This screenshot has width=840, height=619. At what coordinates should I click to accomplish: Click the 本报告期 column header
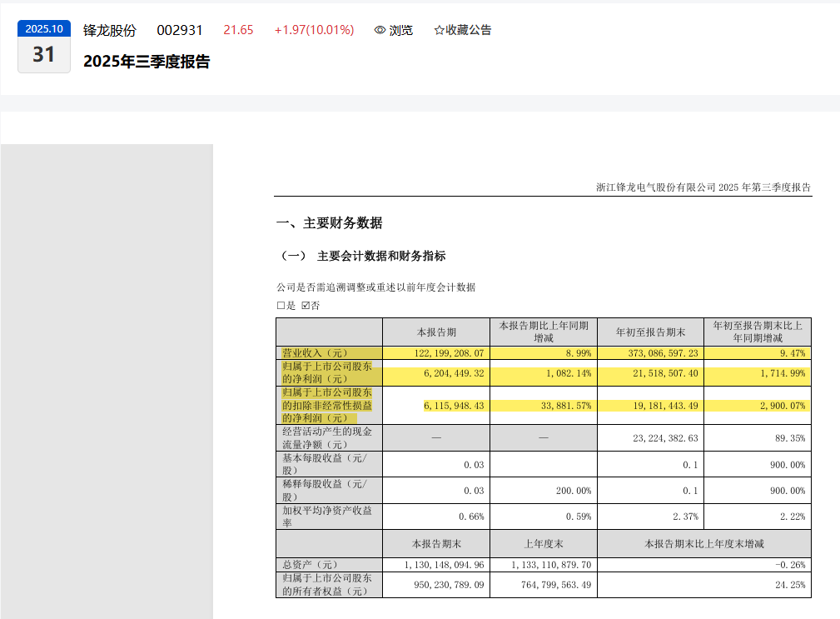[x=435, y=332]
